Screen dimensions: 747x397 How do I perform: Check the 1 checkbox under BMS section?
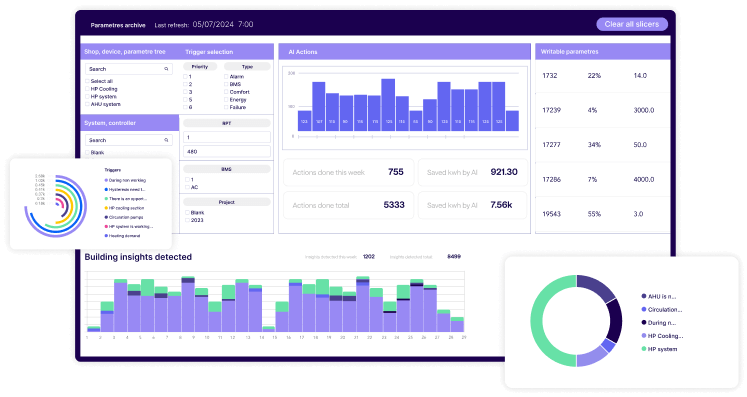187,180
